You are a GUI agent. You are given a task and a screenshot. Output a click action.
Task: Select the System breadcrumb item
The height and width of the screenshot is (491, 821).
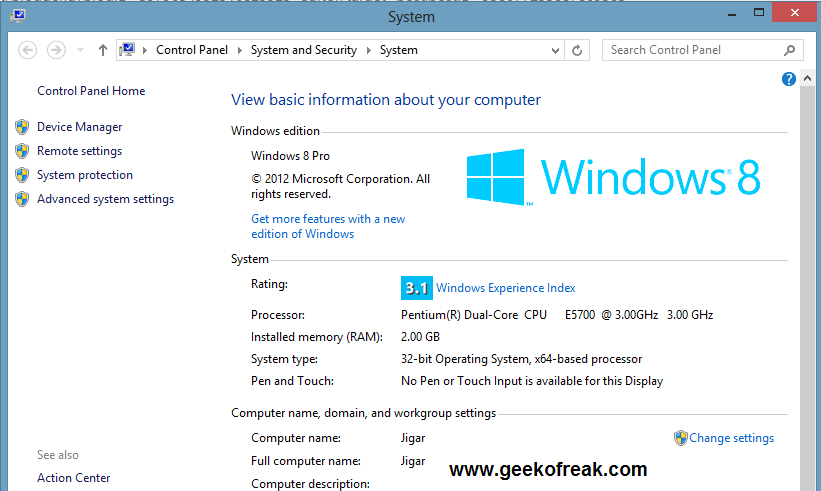tap(398, 50)
